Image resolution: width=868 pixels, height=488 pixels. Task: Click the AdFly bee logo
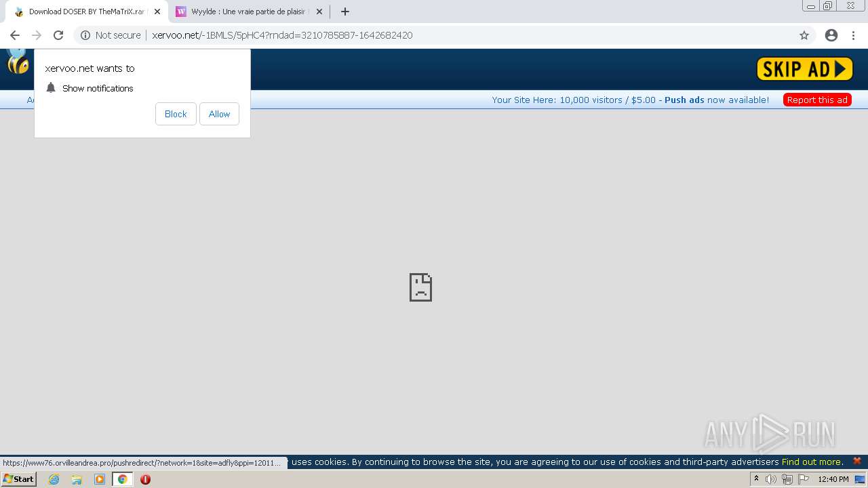[x=18, y=61]
